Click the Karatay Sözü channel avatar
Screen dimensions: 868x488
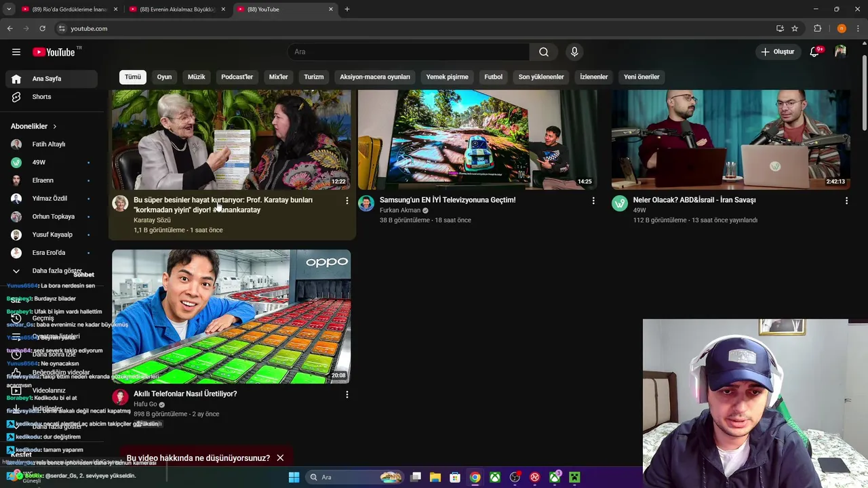click(x=120, y=203)
